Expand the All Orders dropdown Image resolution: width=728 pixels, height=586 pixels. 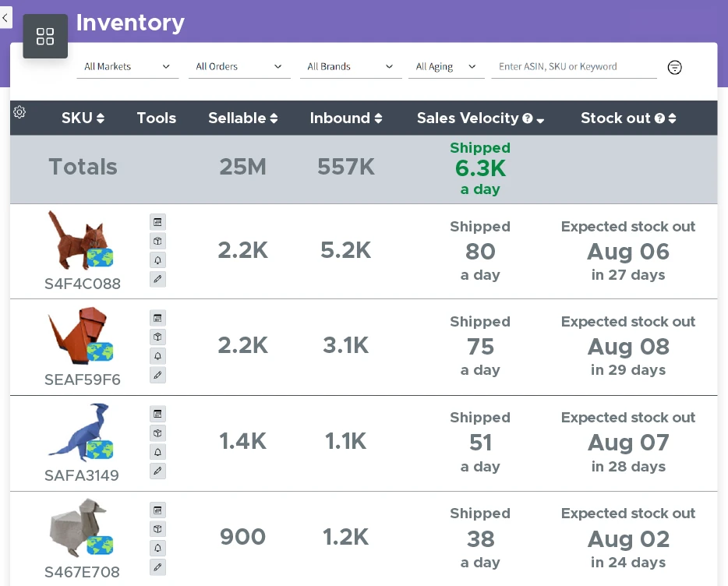click(239, 66)
